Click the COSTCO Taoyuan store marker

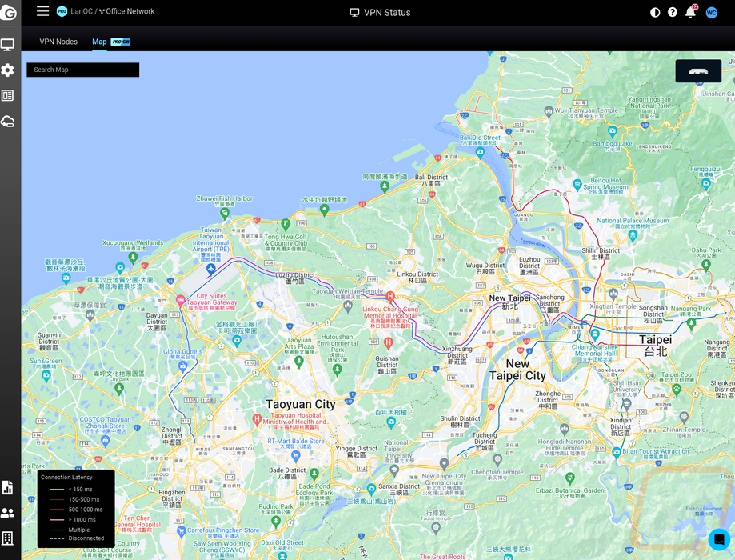(105, 441)
